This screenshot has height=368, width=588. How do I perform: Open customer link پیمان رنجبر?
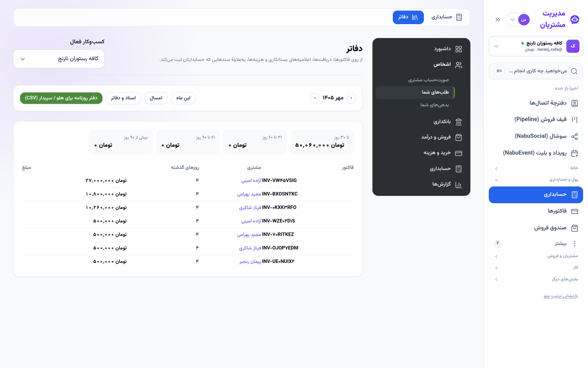[250, 261]
